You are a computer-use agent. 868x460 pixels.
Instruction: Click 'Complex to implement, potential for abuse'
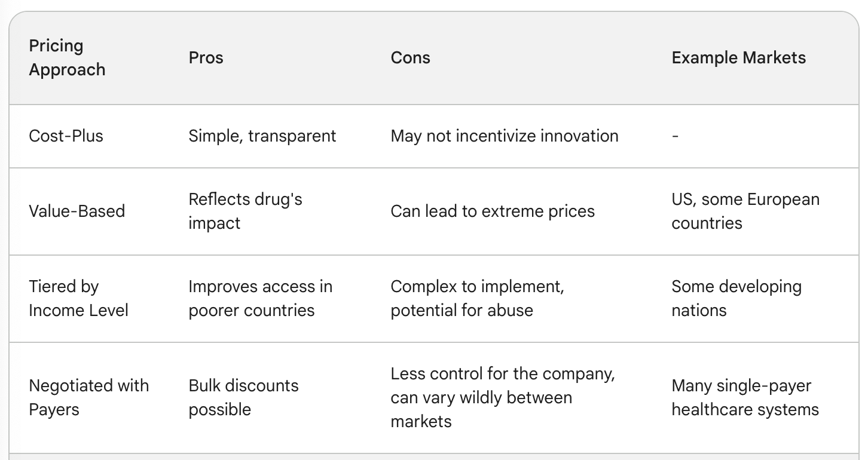click(x=477, y=299)
